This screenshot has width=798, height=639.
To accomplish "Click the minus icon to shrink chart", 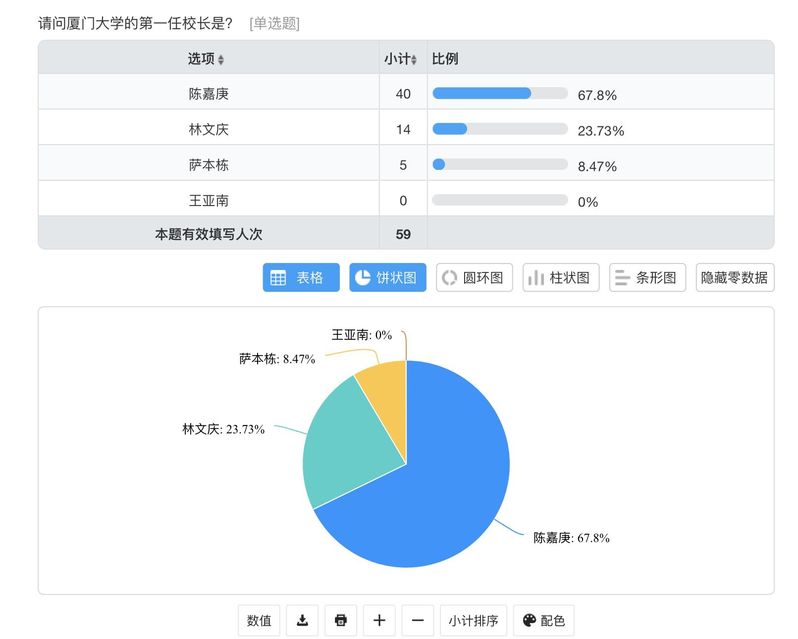I will click(417, 620).
